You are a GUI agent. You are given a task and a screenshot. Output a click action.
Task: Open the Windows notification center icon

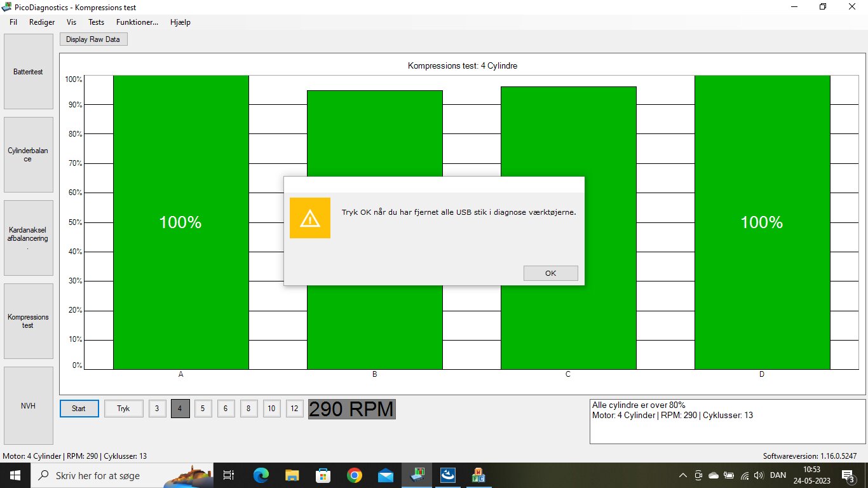coord(848,475)
